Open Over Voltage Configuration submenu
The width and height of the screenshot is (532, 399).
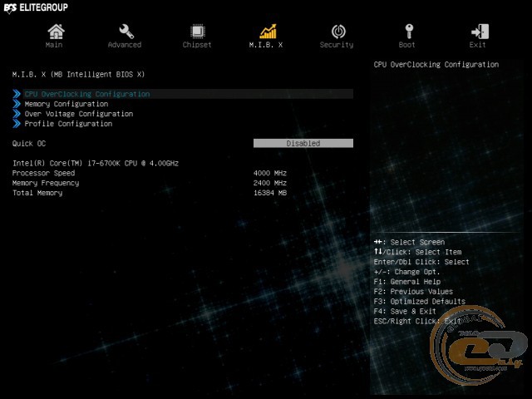tap(79, 114)
